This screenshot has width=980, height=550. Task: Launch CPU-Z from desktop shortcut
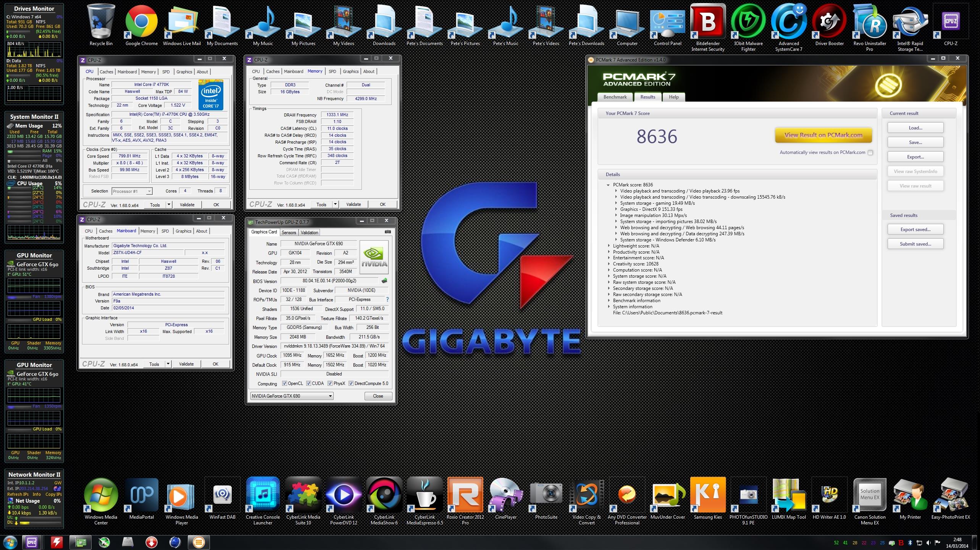[x=951, y=25]
